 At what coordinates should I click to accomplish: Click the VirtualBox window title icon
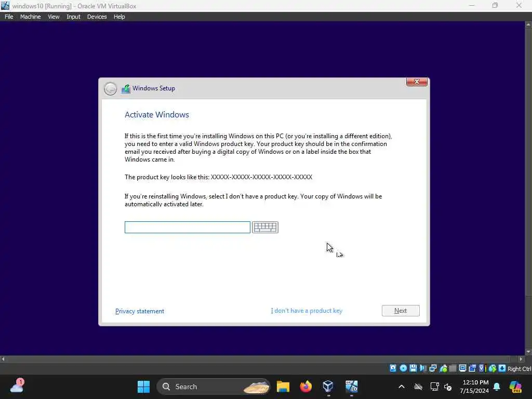[x=5, y=6]
